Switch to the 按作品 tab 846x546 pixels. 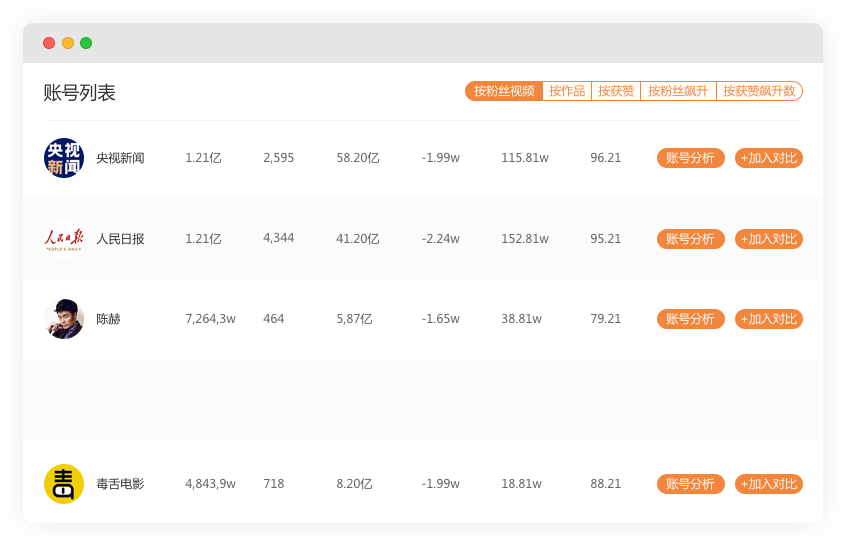point(567,91)
